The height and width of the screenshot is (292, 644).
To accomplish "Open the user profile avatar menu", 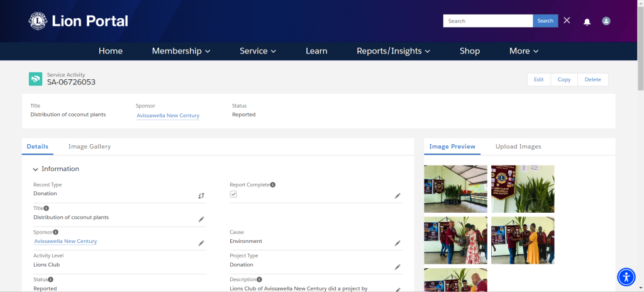I will (x=606, y=21).
